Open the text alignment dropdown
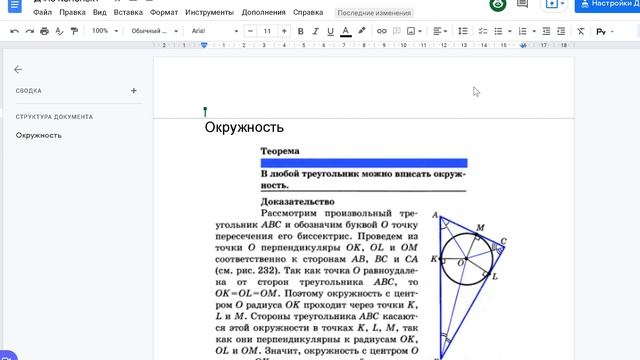The width and height of the screenshot is (640, 360). (x=440, y=31)
